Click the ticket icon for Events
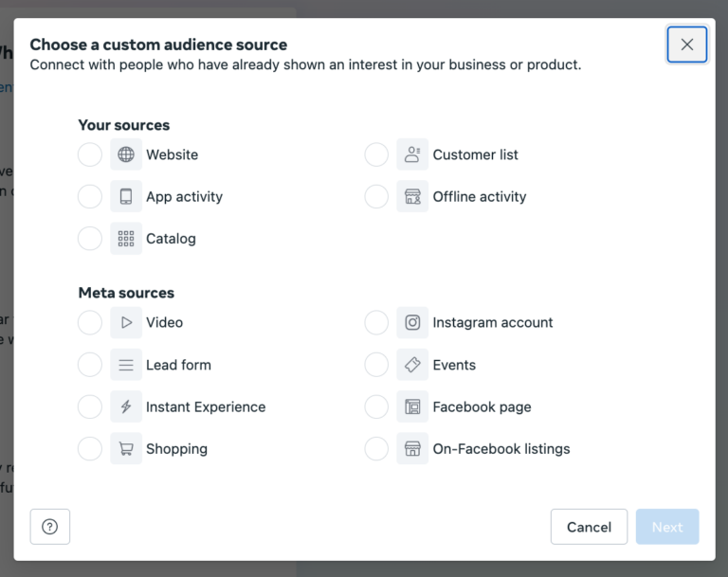This screenshot has width=728, height=577. [412, 365]
